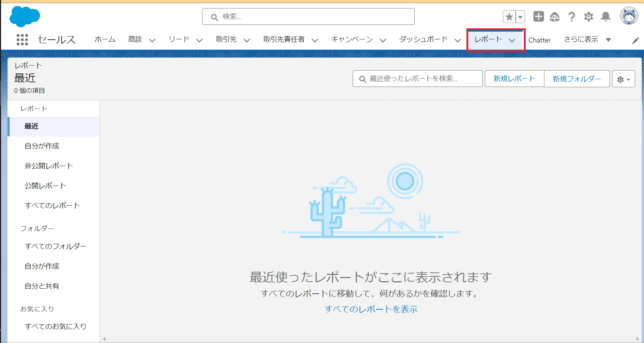Open the 商談 tab
Image resolution: width=644 pixels, height=343 pixels.
click(x=135, y=39)
